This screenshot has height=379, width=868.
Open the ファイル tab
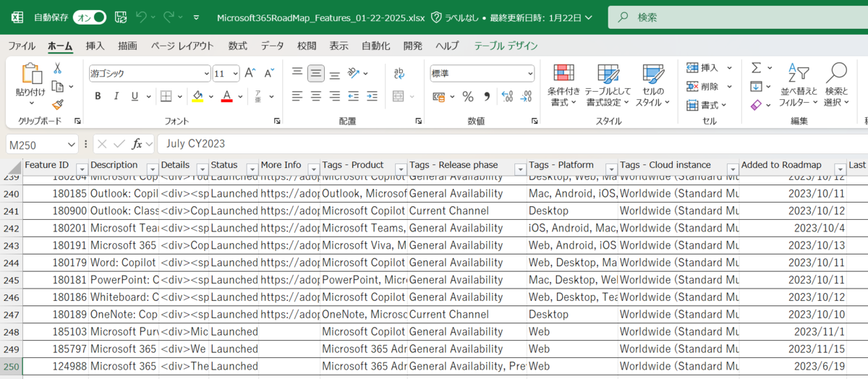(22, 46)
